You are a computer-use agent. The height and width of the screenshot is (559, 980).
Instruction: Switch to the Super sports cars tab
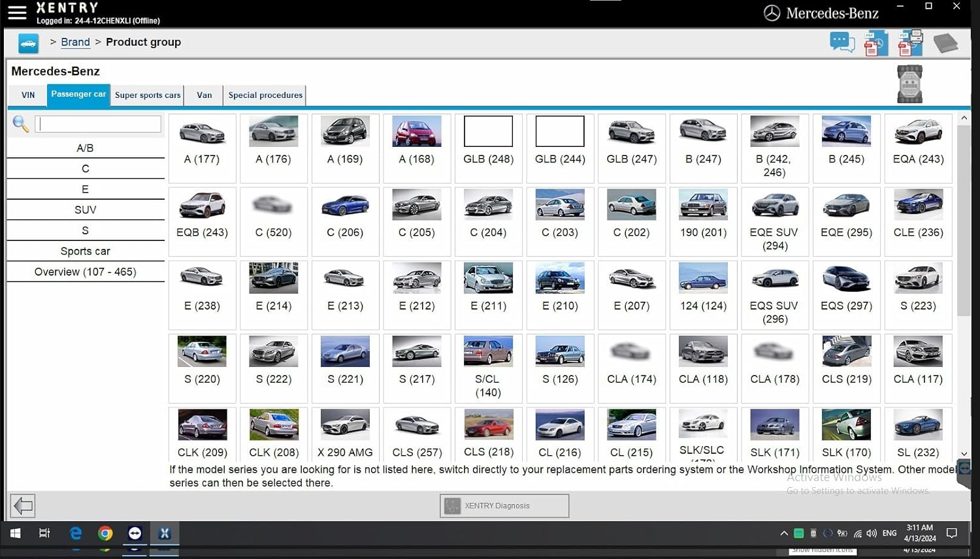148,95
